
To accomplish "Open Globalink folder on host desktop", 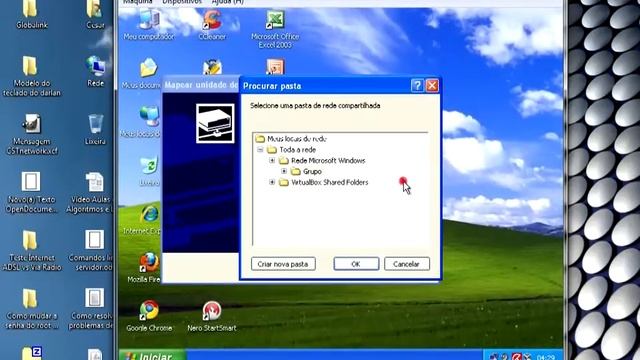I will [32, 15].
